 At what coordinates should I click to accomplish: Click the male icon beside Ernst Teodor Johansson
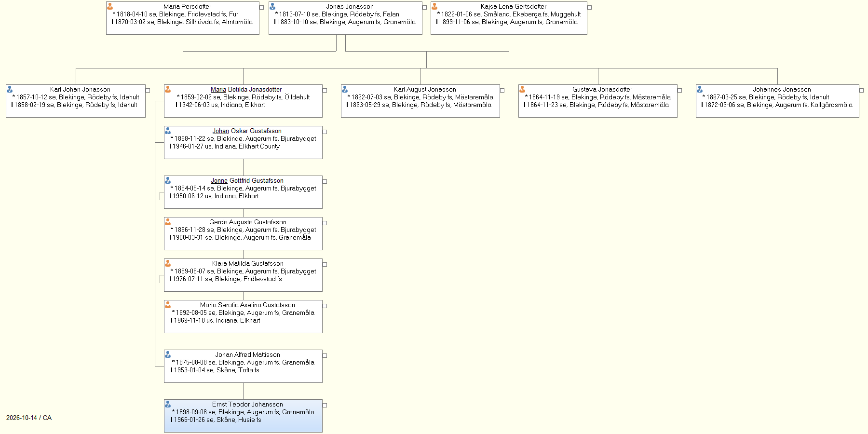click(x=168, y=404)
